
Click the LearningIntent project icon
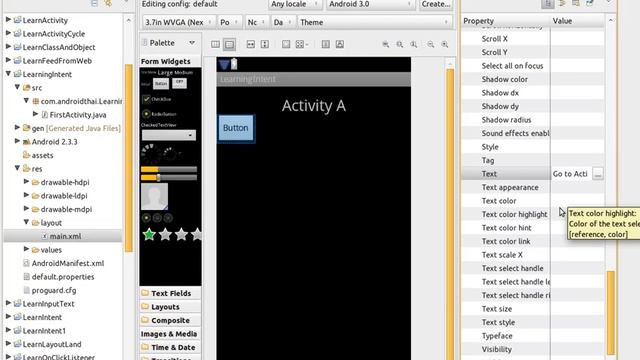click(x=18, y=74)
